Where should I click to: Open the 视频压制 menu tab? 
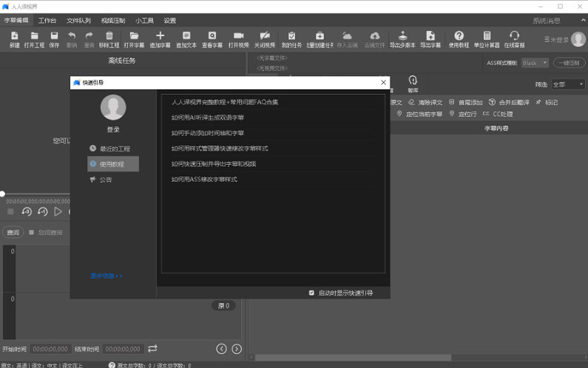112,21
